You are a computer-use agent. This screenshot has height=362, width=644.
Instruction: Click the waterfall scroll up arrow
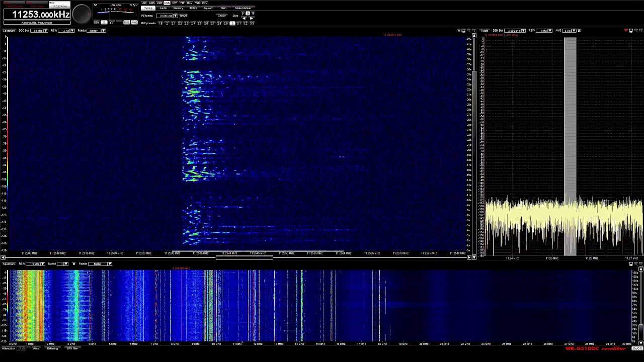coord(474,36)
